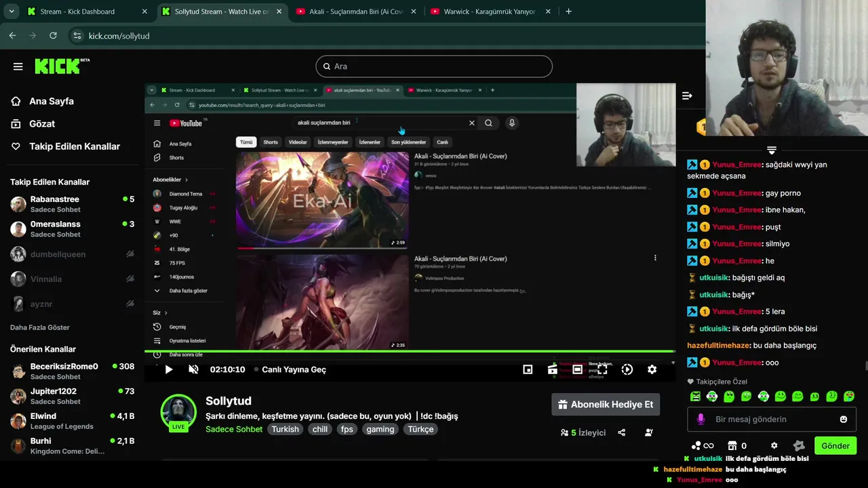Open 0meraslanss followed channel

[72, 229]
